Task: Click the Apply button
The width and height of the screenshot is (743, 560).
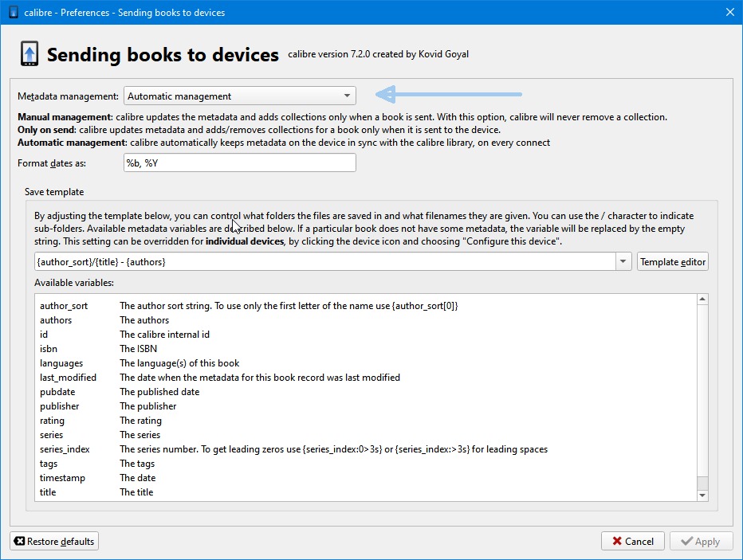Action: coord(701,541)
